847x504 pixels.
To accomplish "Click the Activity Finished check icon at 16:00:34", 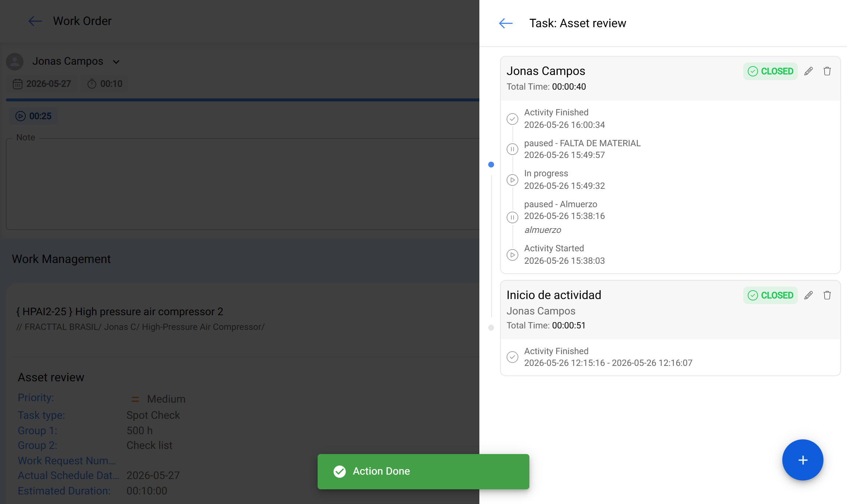I will tap(512, 119).
